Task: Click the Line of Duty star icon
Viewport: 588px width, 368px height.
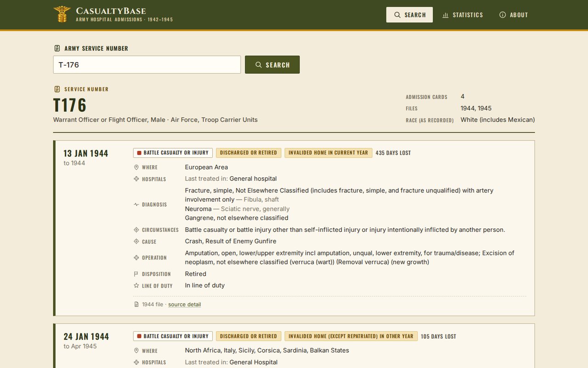Action: pyautogui.click(x=136, y=286)
